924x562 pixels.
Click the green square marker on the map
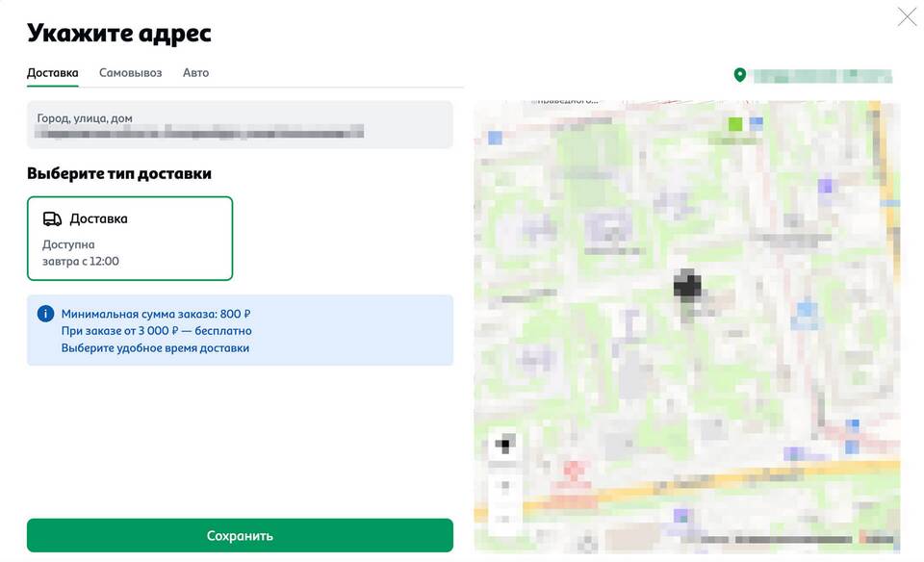(x=736, y=123)
